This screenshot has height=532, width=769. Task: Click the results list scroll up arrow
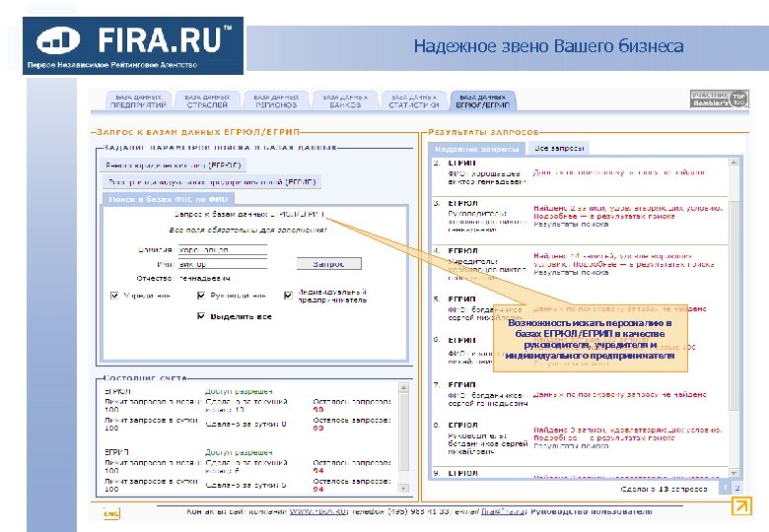pyautogui.click(x=734, y=163)
